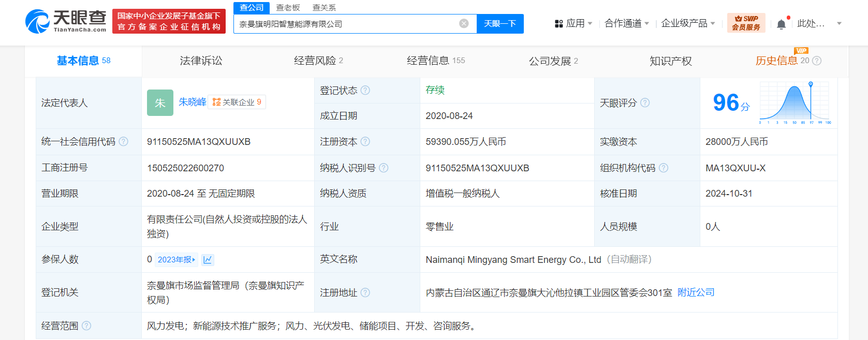Select approval date 2024-10-31
Screen dimensions: 868x340
(729, 194)
